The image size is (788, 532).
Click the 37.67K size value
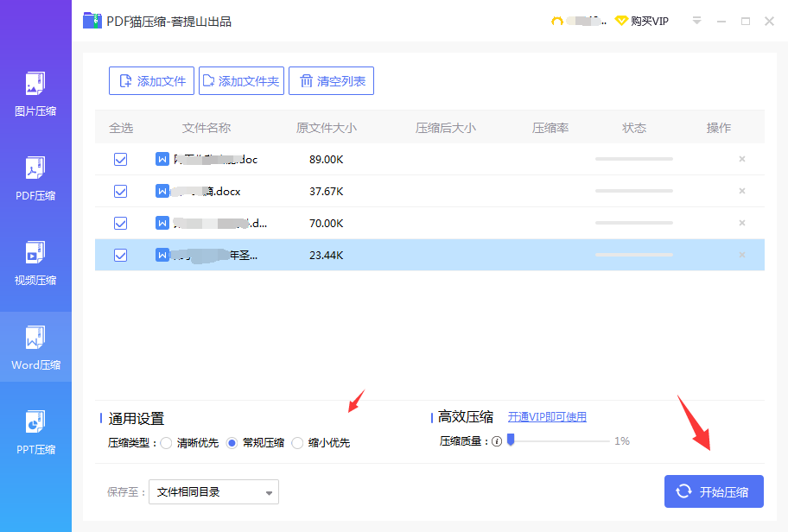click(326, 192)
